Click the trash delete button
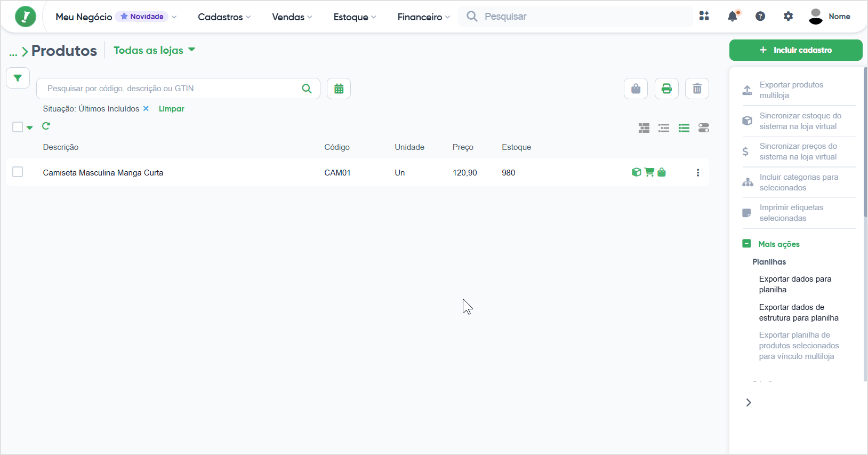The height and width of the screenshot is (455, 868). point(697,89)
